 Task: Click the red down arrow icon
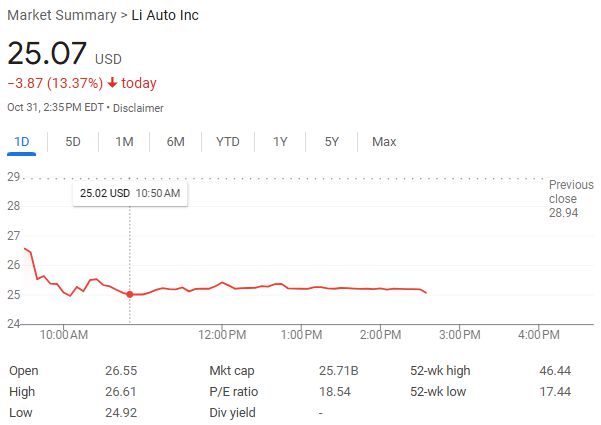coord(113,83)
